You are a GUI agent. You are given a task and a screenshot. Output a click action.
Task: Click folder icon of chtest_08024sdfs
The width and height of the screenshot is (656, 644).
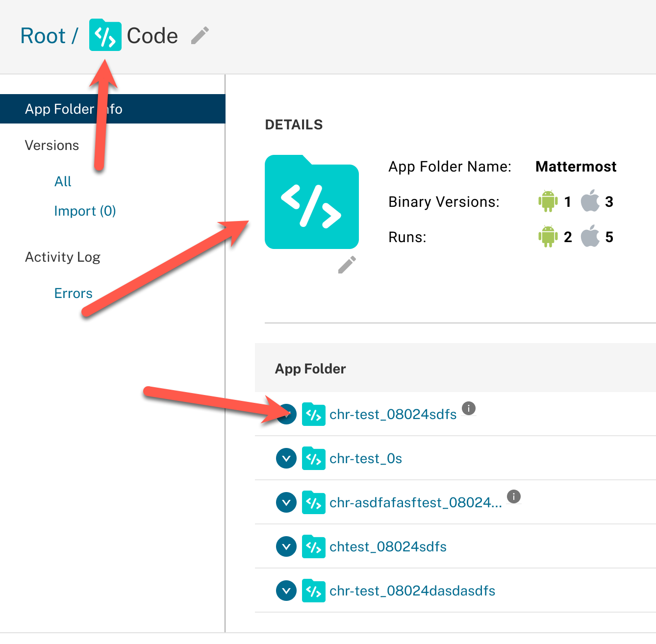tap(314, 546)
